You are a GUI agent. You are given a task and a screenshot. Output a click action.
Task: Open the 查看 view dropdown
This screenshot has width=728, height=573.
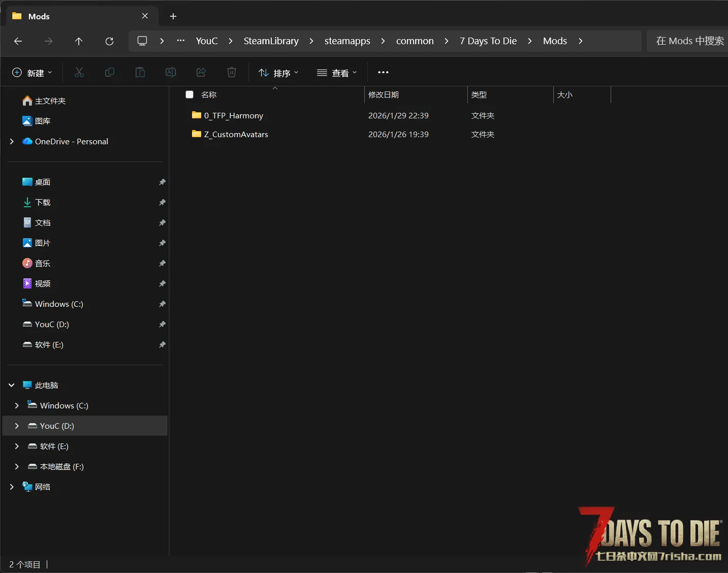pos(337,73)
